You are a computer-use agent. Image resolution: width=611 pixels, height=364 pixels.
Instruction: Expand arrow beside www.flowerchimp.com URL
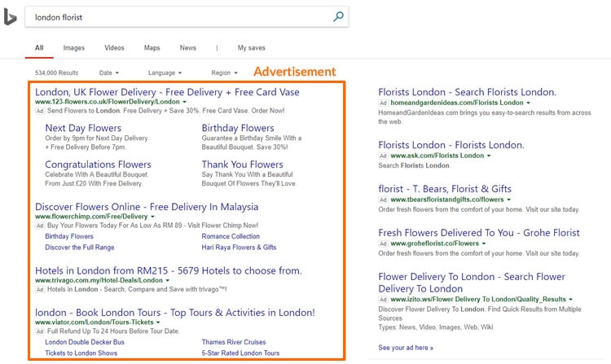[153, 217]
